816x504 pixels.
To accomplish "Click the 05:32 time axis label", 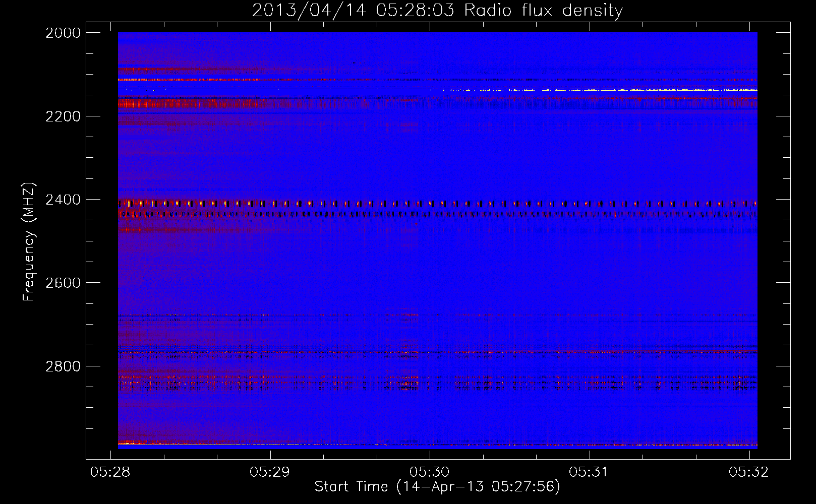I will point(749,472).
